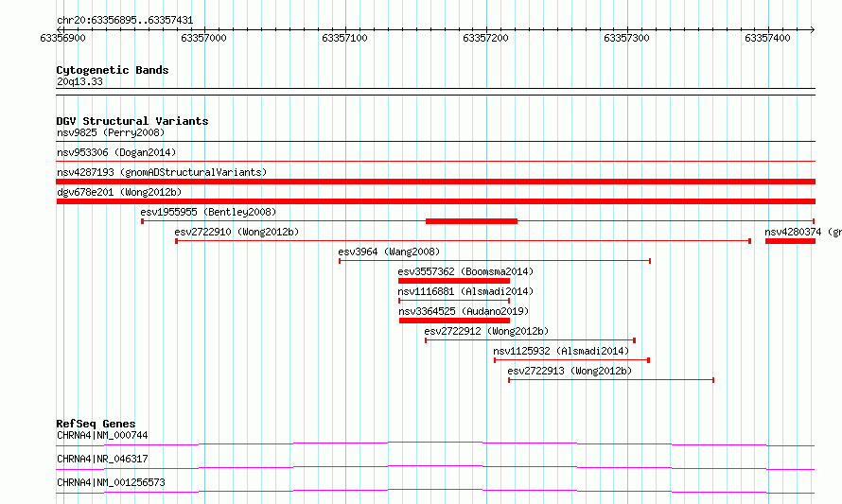Select esv3557362 (Boomsma2014) label
Screen dimensions: 842x504
click(465, 271)
